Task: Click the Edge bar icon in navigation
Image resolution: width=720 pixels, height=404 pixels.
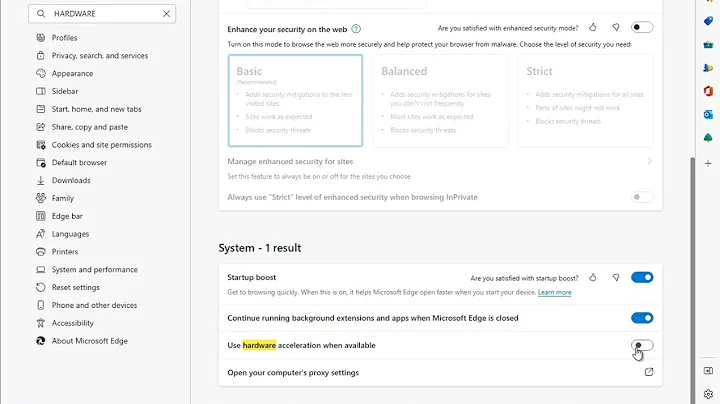Action: click(41, 216)
